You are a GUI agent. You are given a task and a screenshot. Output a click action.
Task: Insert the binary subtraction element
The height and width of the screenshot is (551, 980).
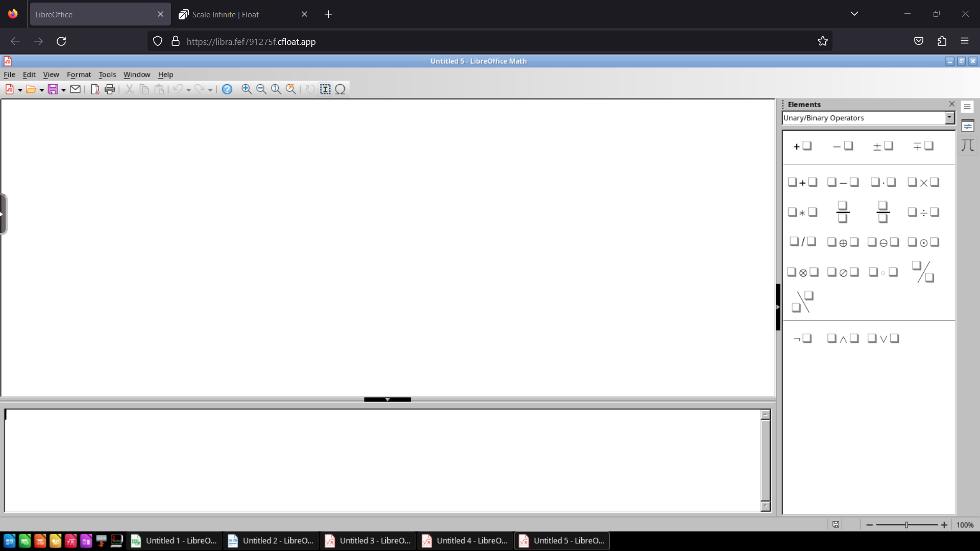click(843, 182)
